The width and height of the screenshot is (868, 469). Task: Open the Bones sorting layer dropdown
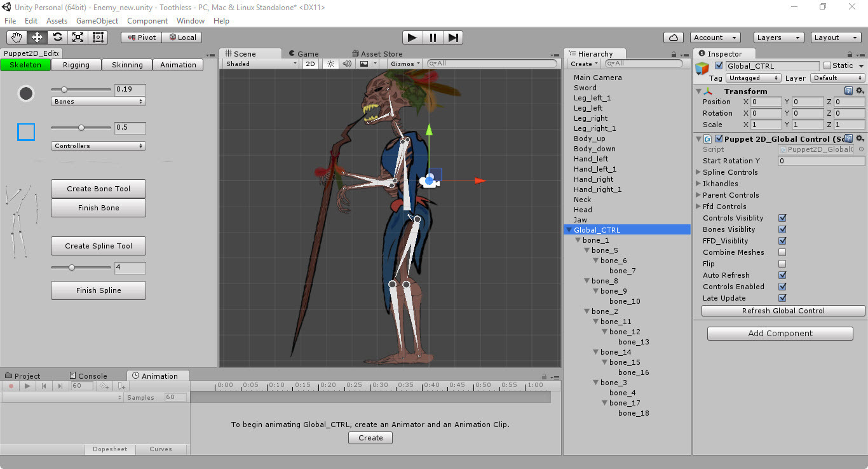coord(98,102)
